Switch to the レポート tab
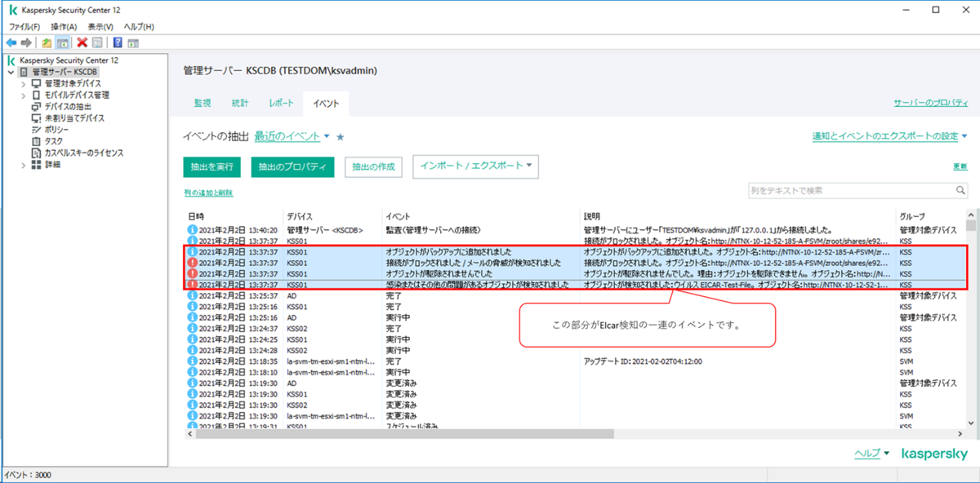Viewport: 980px width, 483px height. pyautogui.click(x=281, y=104)
